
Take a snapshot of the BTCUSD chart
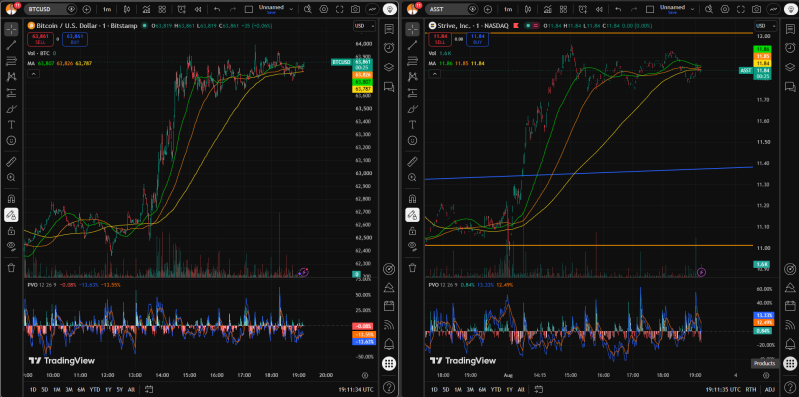pyautogui.click(x=356, y=9)
